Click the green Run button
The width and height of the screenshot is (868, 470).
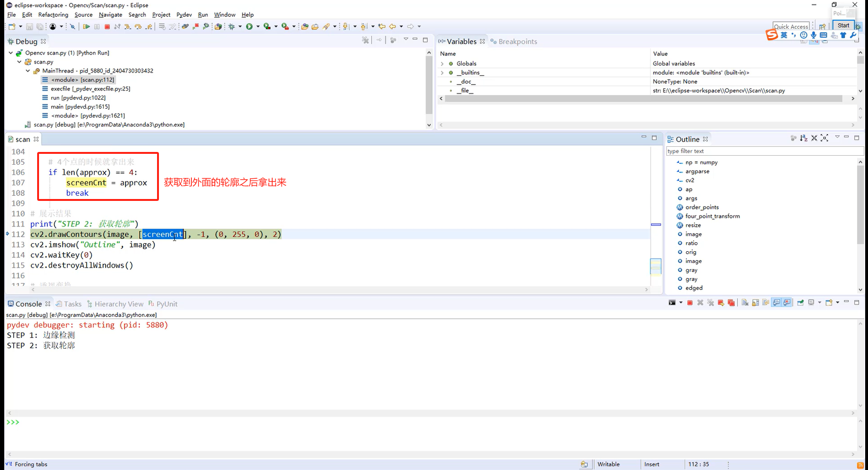(250, 26)
